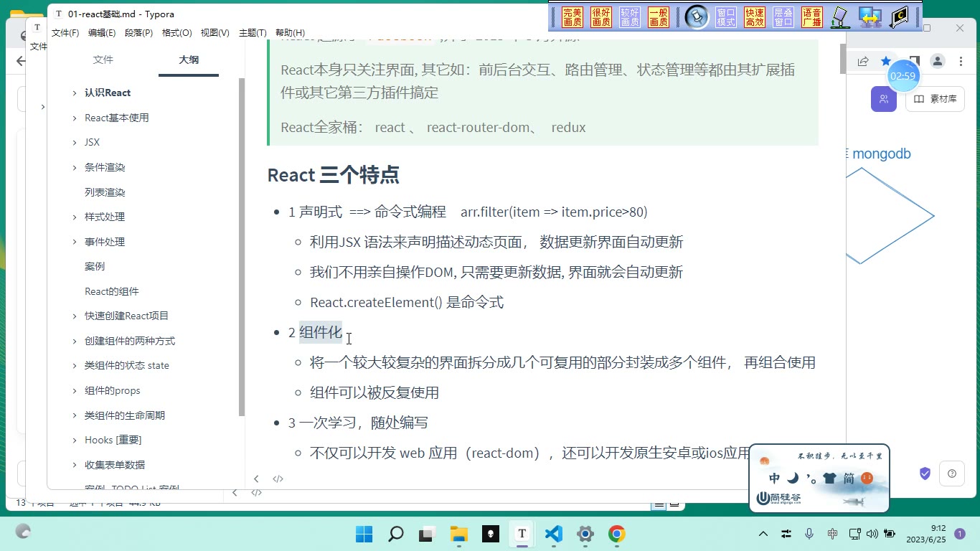The height and width of the screenshot is (551, 980).
Task: Select 完美画质 quality option
Action: coord(573,17)
